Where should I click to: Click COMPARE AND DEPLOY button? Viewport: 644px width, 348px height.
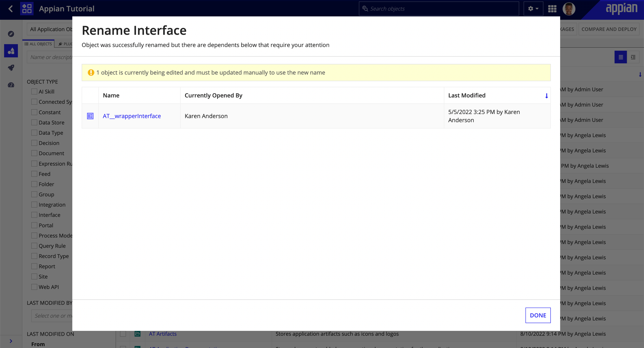click(x=609, y=29)
